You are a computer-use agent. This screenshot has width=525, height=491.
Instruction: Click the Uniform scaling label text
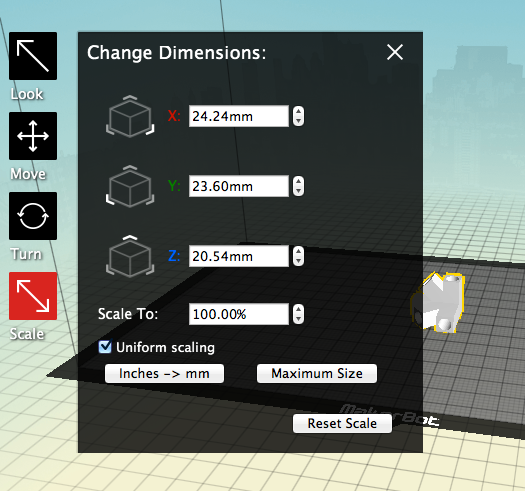(x=165, y=347)
